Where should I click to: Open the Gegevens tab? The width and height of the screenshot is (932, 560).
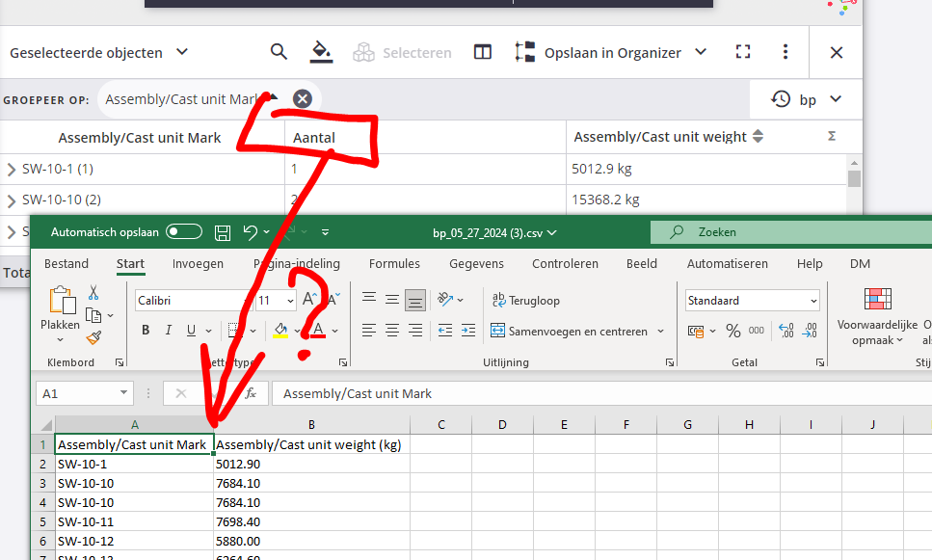476,263
